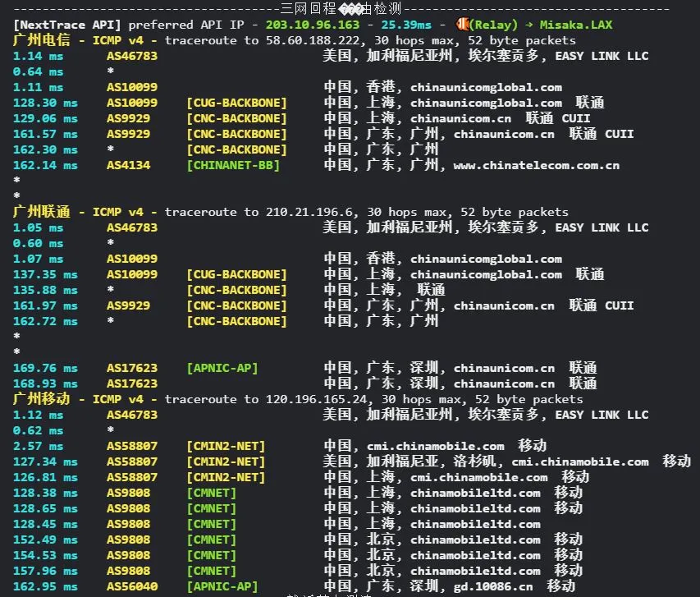700x597 pixels.
Task: Select the 157.96 ms latency value
Action: [45, 571]
